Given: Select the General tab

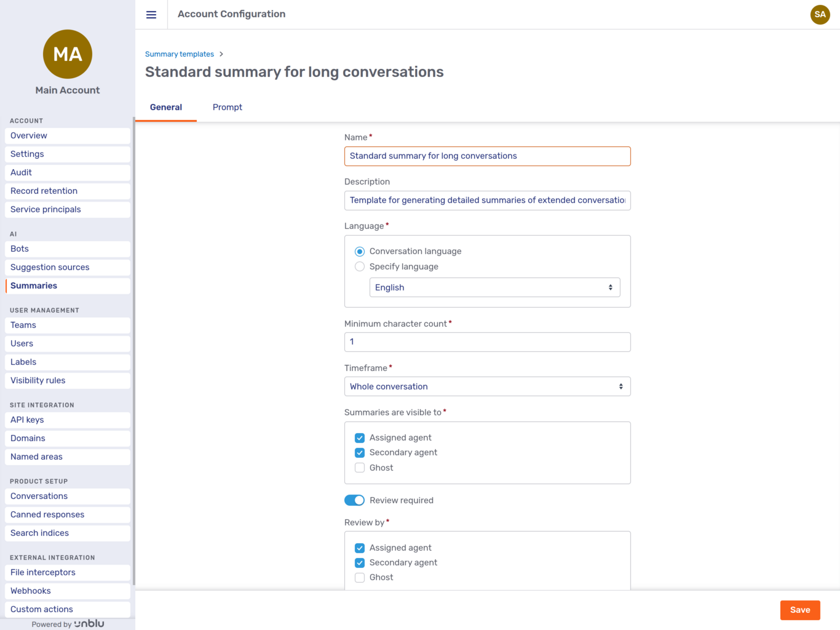Looking at the screenshot, I should [166, 107].
